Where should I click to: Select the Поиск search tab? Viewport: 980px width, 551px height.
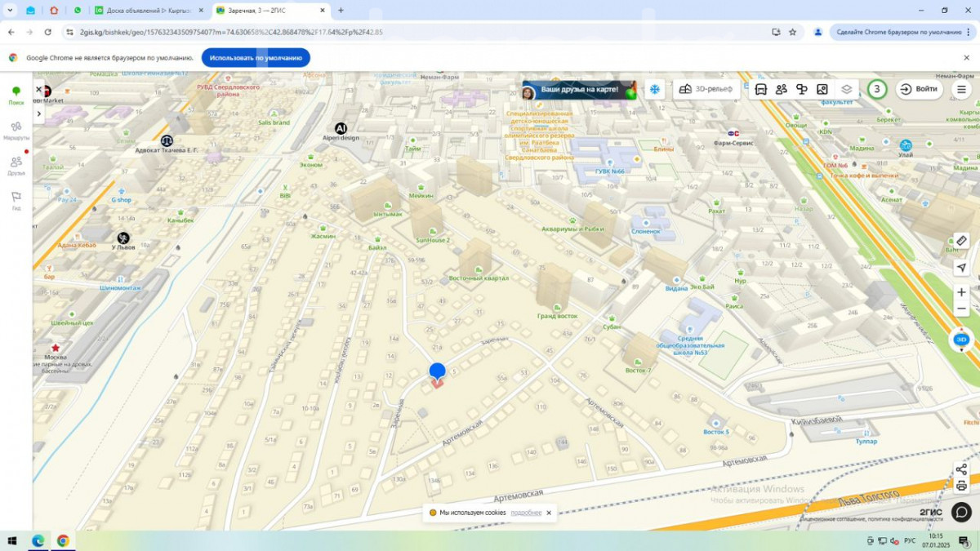[16, 95]
